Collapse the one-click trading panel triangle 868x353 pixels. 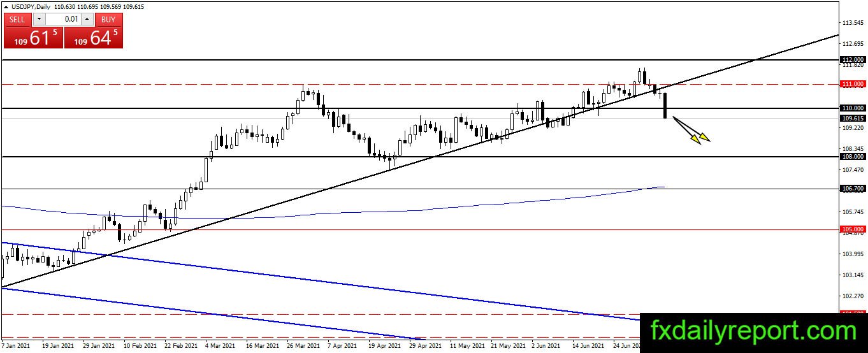click(6, 6)
